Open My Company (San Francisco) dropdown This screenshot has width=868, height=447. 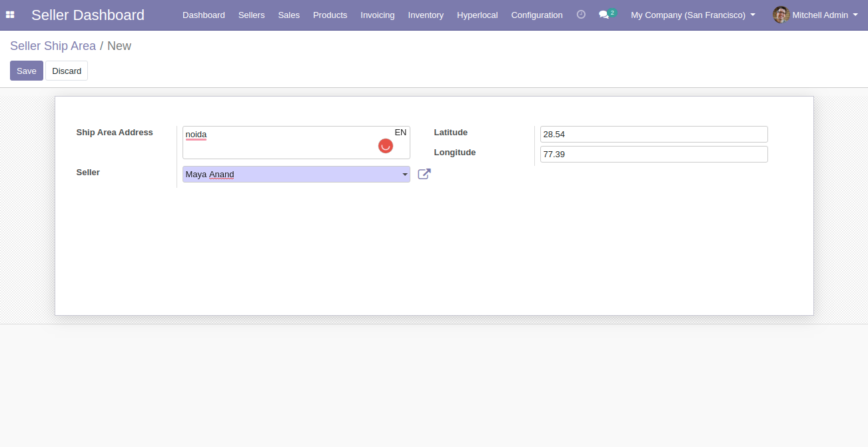tap(693, 15)
